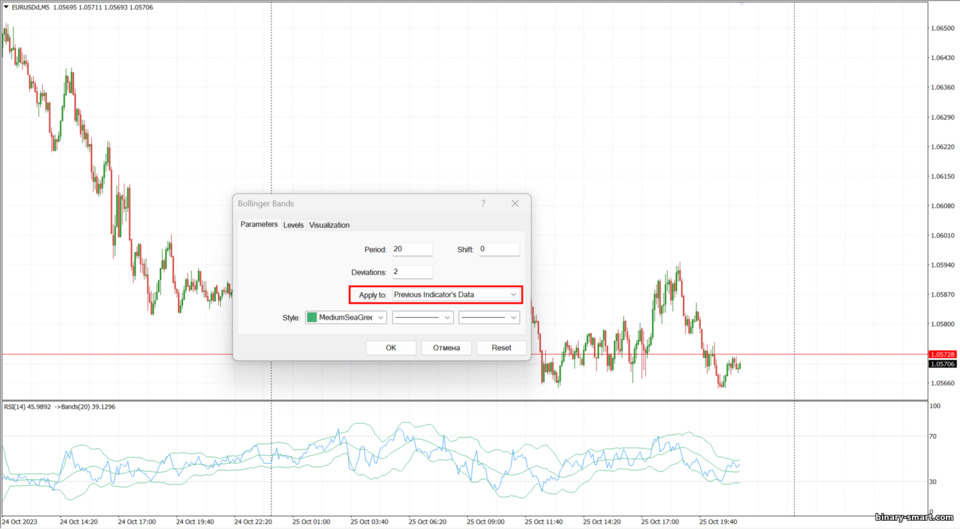The height and width of the screenshot is (529, 960).
Task: Click the RSI level 70 label
Action: [x=933, y=437]
